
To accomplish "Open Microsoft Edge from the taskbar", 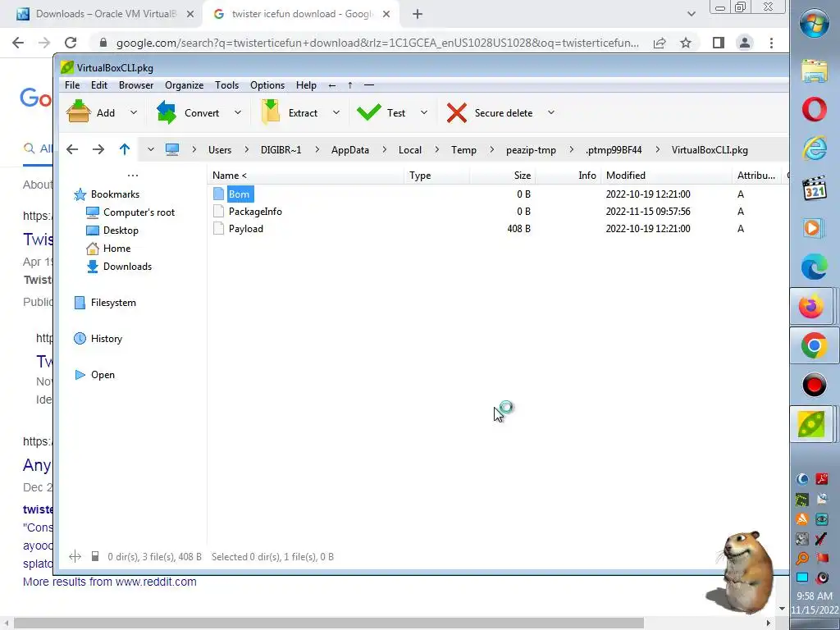I will [x=815, y=267].
